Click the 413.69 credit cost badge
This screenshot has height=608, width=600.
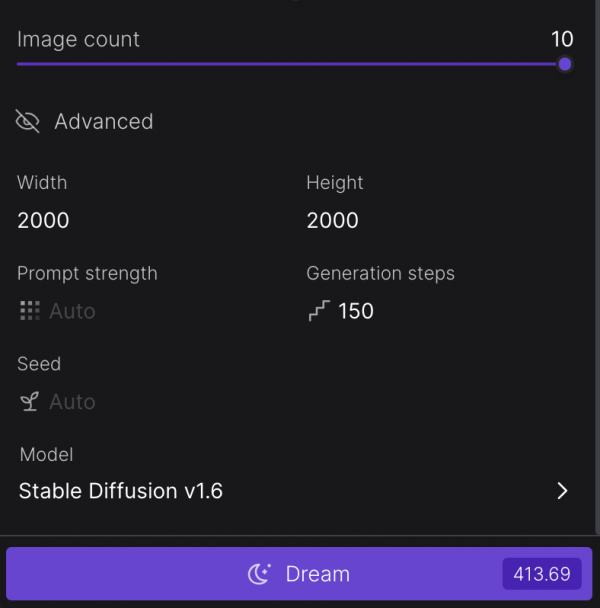[542, 574]
